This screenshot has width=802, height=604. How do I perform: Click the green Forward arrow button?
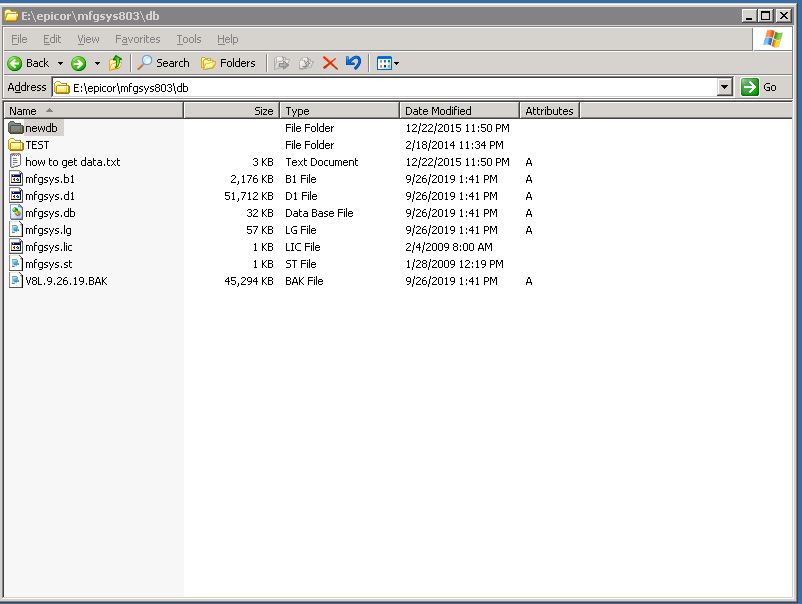[x=78, y=63]
